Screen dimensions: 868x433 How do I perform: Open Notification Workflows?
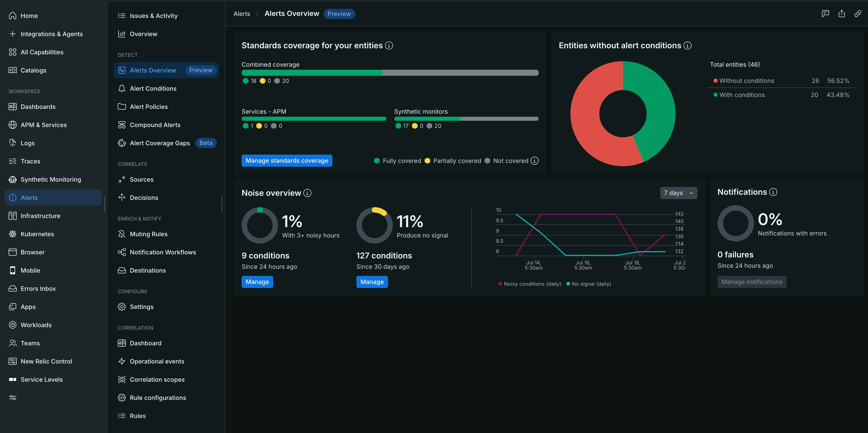[x=166, y=252]
